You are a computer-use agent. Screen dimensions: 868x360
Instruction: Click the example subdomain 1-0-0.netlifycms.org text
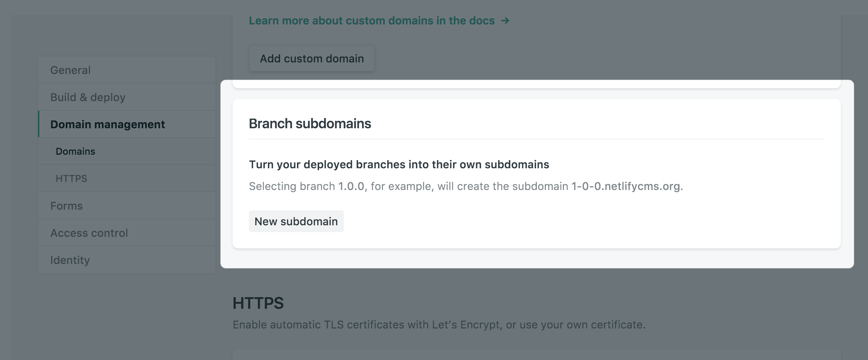[626, 186]
